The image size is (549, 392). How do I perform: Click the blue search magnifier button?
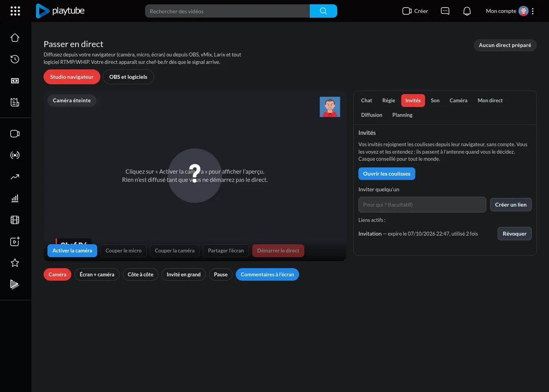[324, 11]
